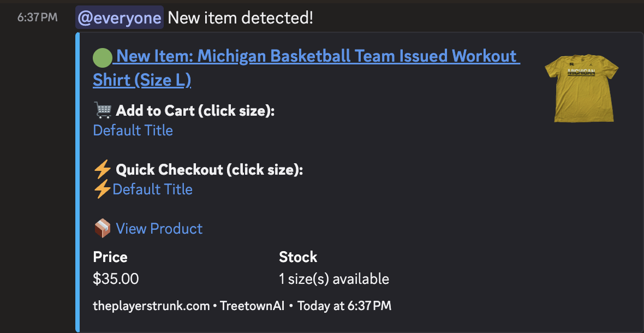Click the "Add to Cart (click size):" heading
The height and width of the screenshot is (333, 644).
[x=195, y=111]
